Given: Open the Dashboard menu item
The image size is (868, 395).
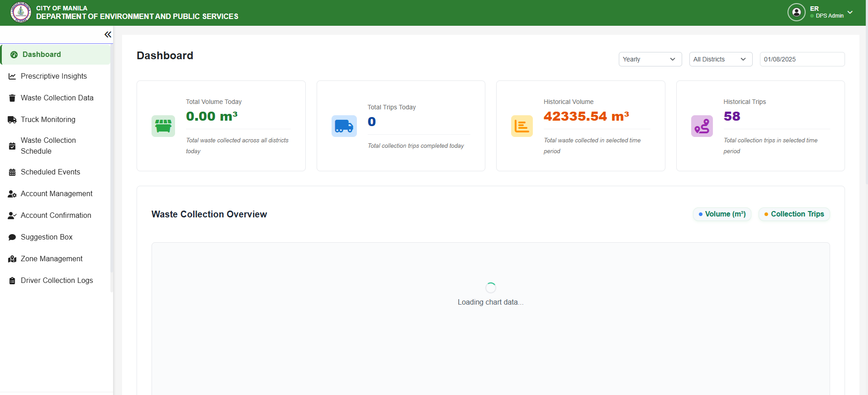Looking at the screenshot, I should (56, 55).
